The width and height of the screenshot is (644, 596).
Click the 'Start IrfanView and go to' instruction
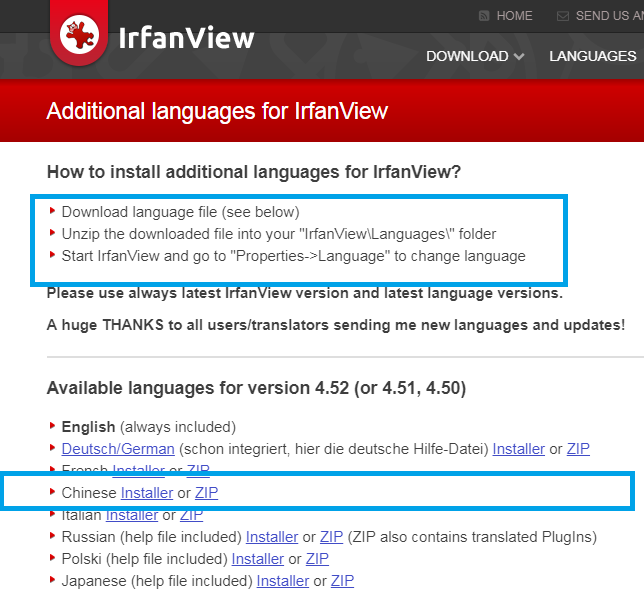(x=293, y=256)
